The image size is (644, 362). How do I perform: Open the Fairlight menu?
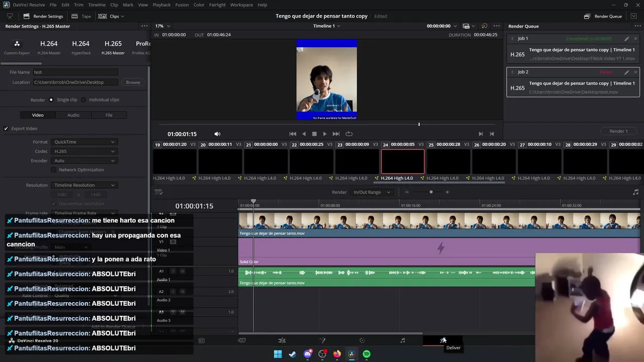coord(217,5)
